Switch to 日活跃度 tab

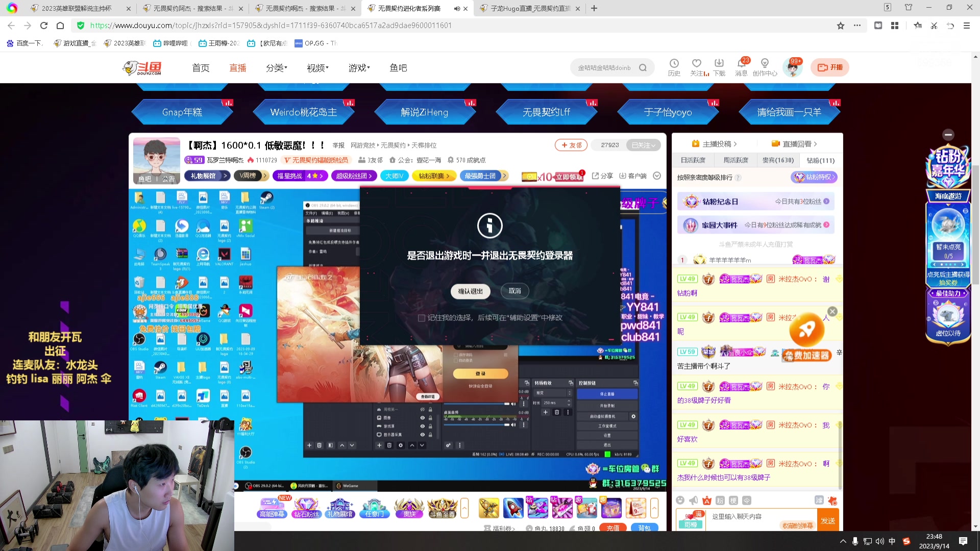tap(693, 160)
